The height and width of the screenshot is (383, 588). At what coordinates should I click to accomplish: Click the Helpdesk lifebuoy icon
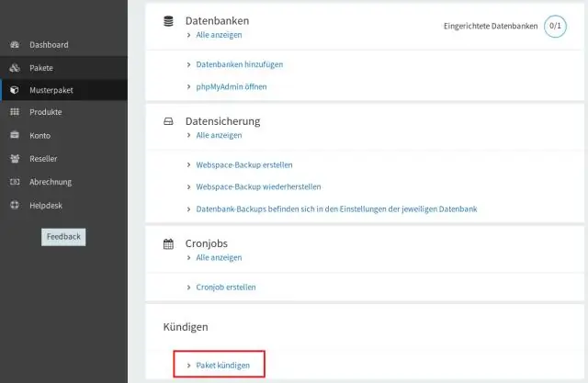point(15,205)
